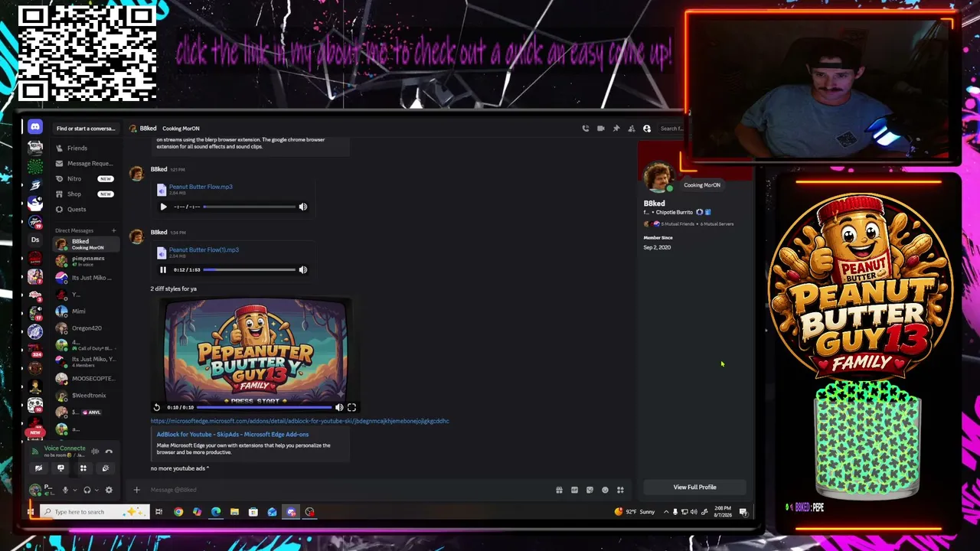The height and width of the screenshot is (551, 980).
Task: Hide the user profile panel
Action: (x=647, y=129)
